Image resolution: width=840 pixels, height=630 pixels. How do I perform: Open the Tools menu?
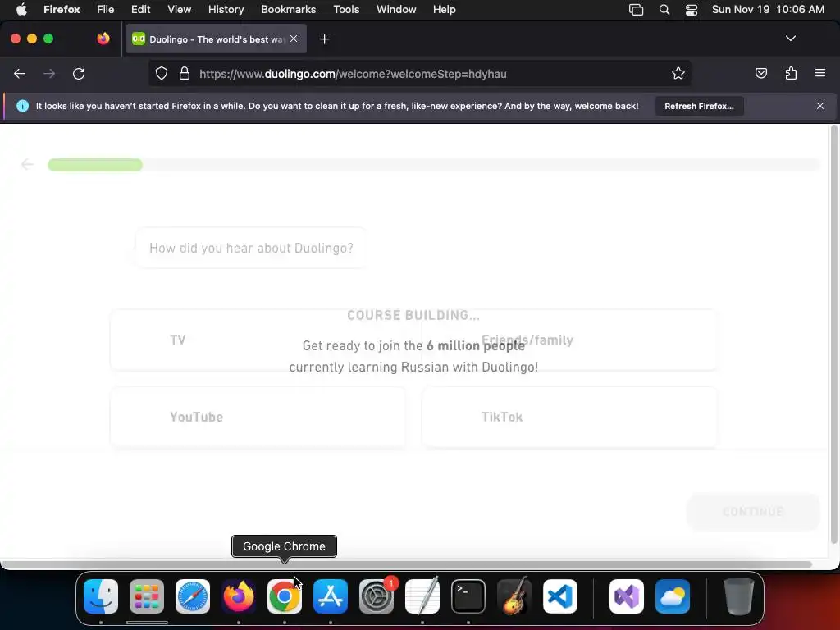click(x=346, y=9)
